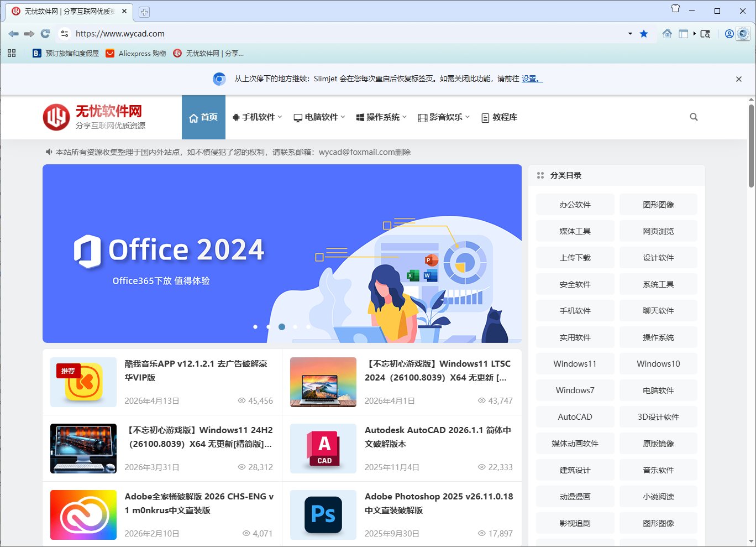Switch to the 无忧软件网 browser tab
Image resolution: width=756 pixels, height=547 pixels.
(x=66, y=11)
